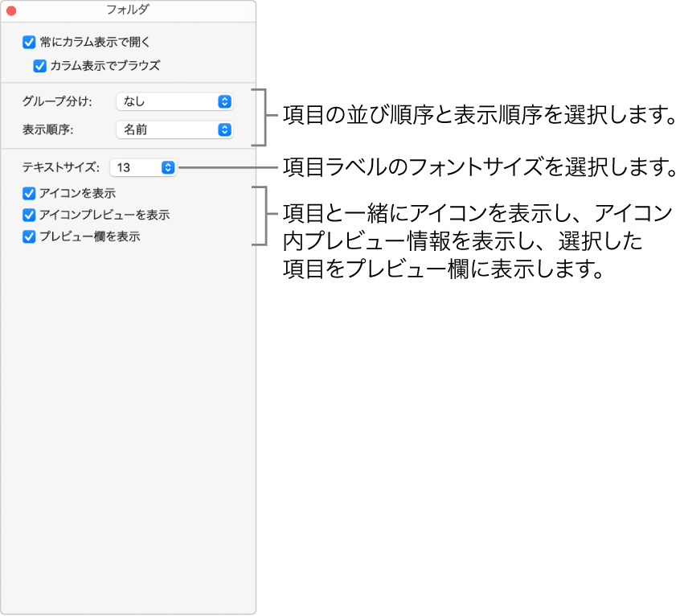The image size is (684, 616).
Task: Open the 表示順序 dropdown
Action: (x=174, y=129)
